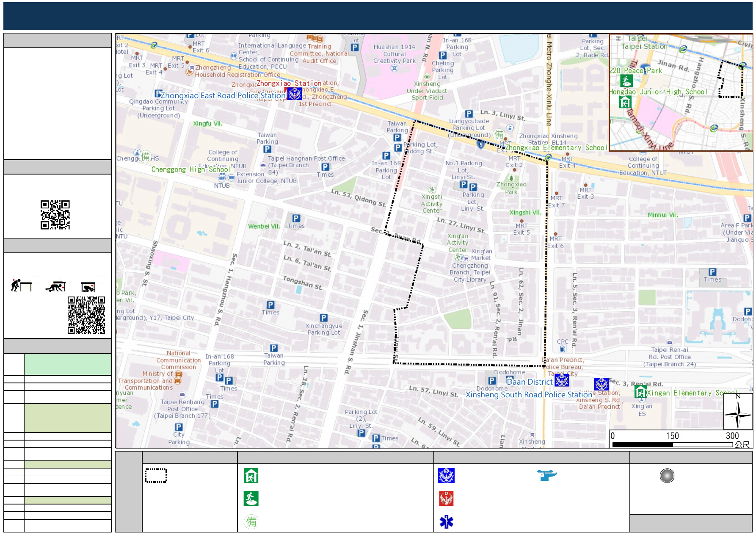Click the National Communication Commission label
756x535 pixels.
tap(178, 360)
